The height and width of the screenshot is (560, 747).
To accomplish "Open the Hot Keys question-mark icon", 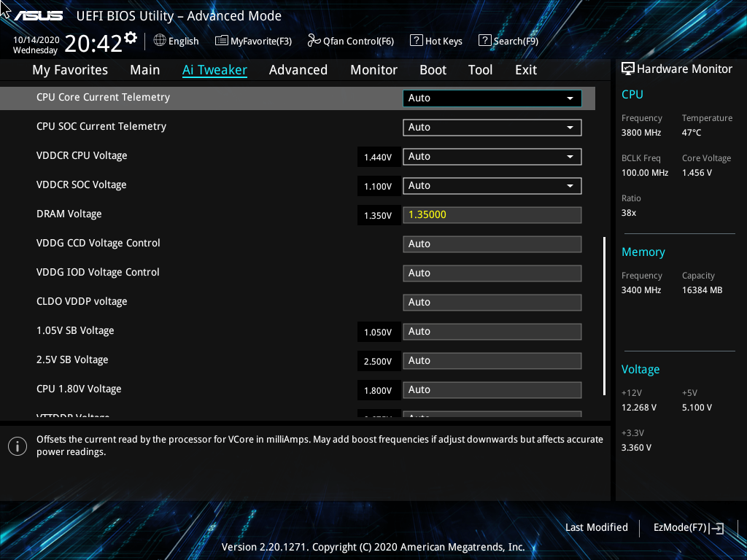I will [417, 41].
